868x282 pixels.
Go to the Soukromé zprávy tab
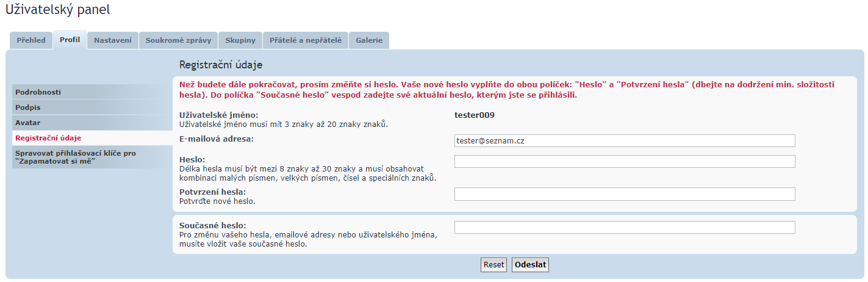[178, 40]
